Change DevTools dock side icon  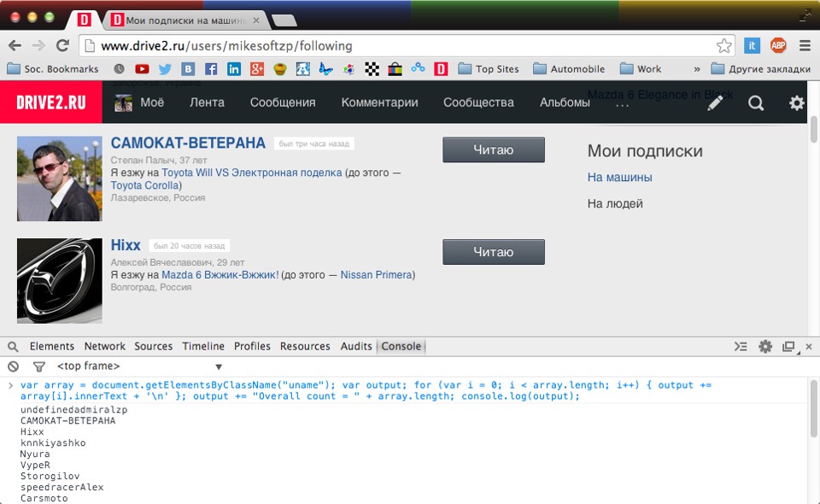(x=788, y=347)
